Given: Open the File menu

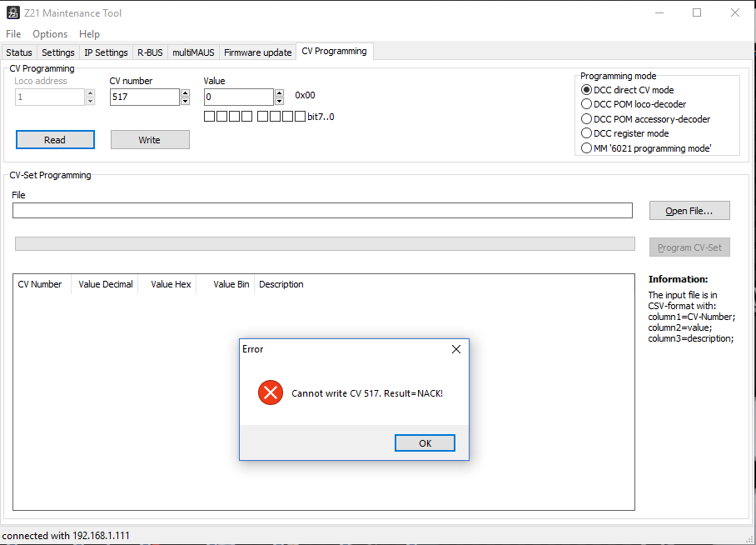Looking at the screenshot, I should pos(13,34).
